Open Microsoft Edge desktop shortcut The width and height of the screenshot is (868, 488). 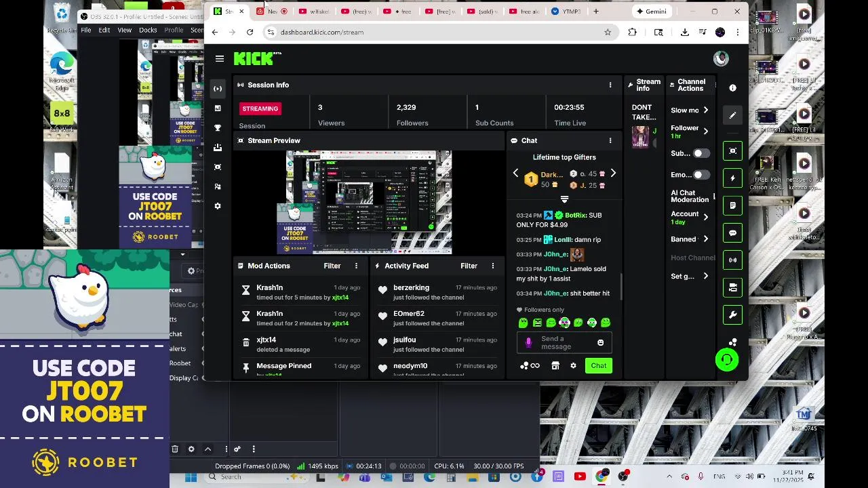(x=61, y=71)
